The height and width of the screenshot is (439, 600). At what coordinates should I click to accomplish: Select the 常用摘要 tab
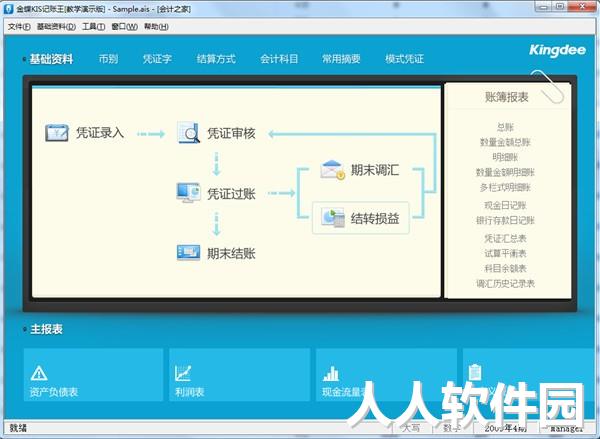341,59
